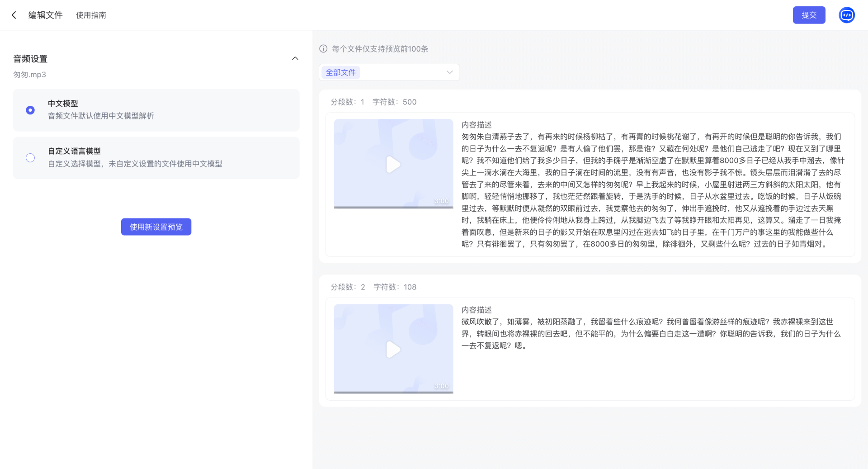868x469 pixels.
Task: Submit the file with the 提交 button
Action: [x=809, y=15]
